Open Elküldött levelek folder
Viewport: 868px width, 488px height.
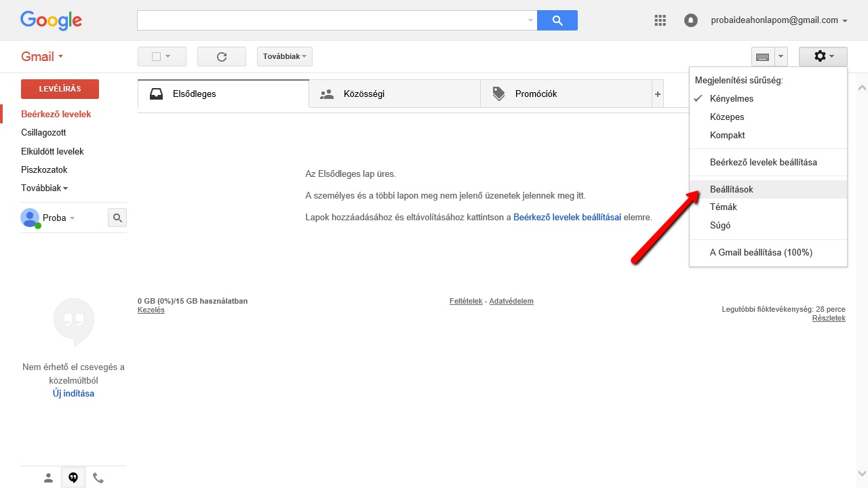point(52,151)
